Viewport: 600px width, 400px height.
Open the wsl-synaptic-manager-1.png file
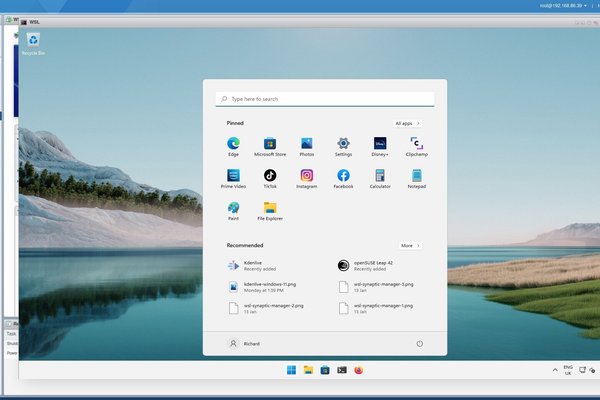pos(376,309)
